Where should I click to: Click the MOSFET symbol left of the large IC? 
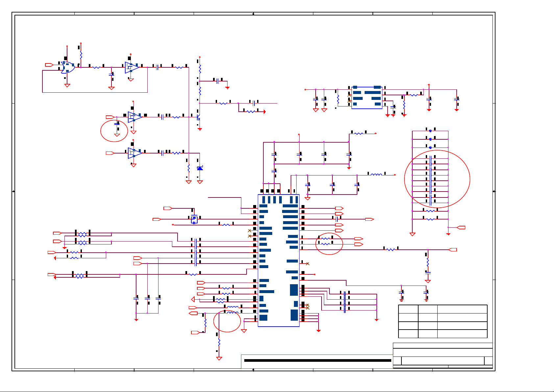pos(194,219)
